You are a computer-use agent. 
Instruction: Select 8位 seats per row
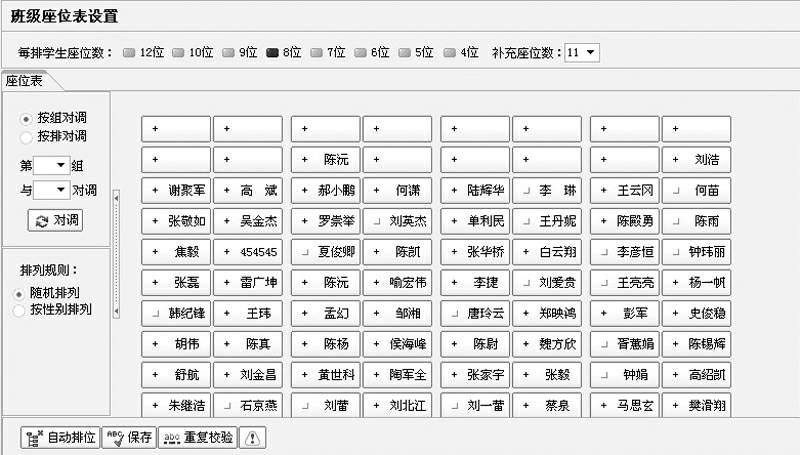tap(272, 52)
